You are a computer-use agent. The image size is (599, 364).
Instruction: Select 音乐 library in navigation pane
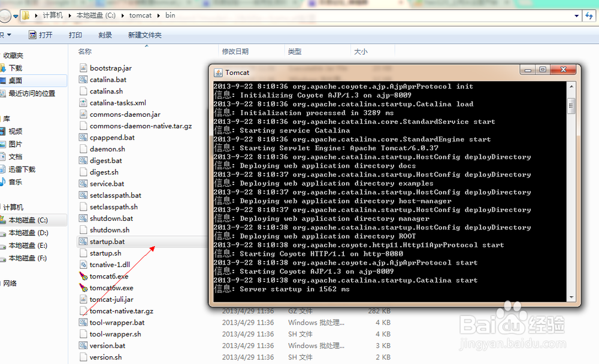[16, 182]
